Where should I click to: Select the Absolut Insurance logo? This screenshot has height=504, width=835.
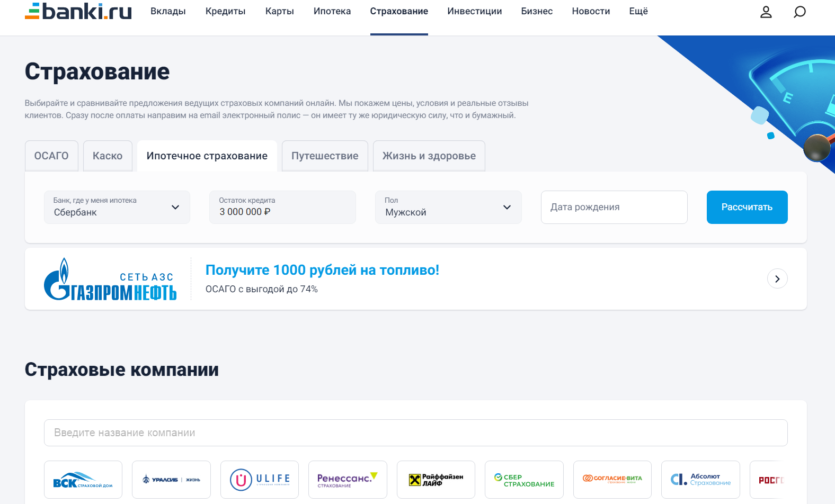tap(700, 480)
